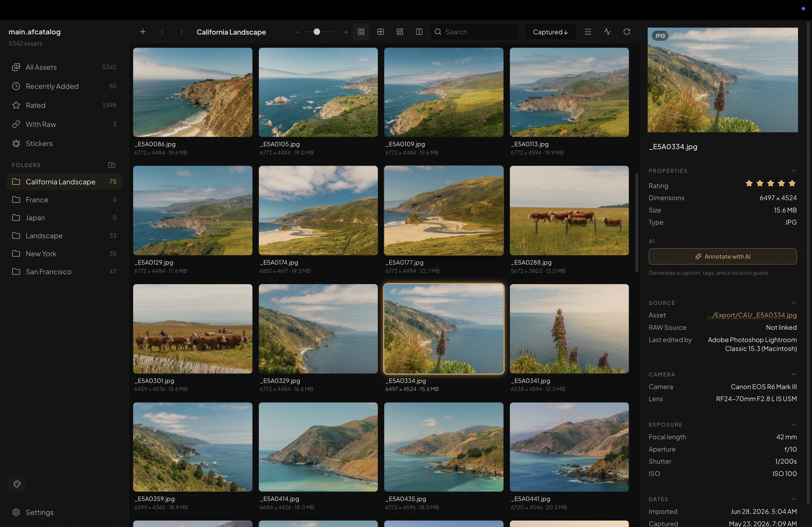The height and width of the screenshot is (527, 812).
Task: Select thumbnail _E5A0341.jpg
Action: tap(569, 329)
